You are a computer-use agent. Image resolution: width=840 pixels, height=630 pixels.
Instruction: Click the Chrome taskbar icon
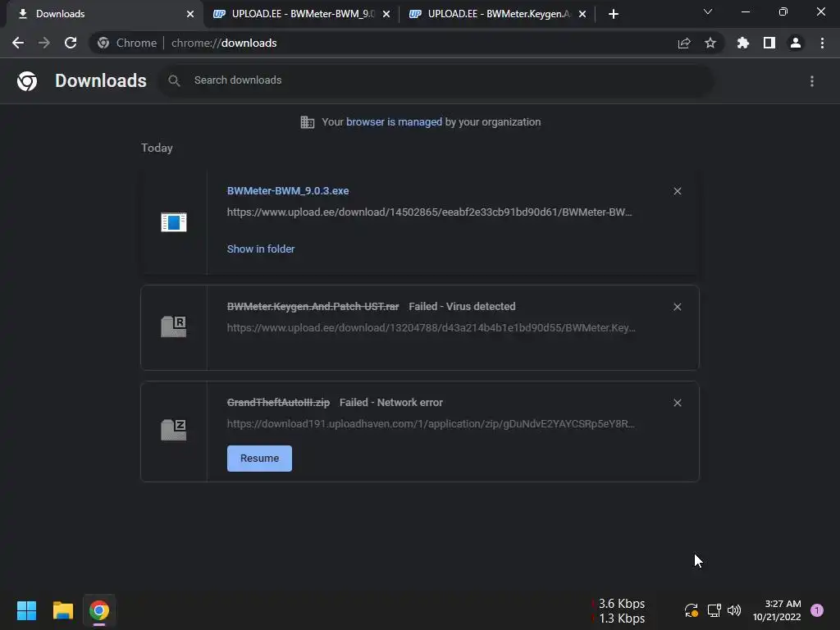pos(99,610)
